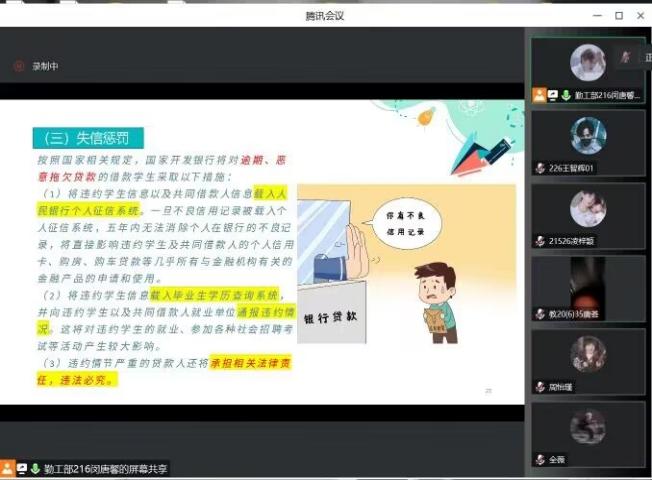Maximize the 腾讯会议 meeting window

coord(619,15)
